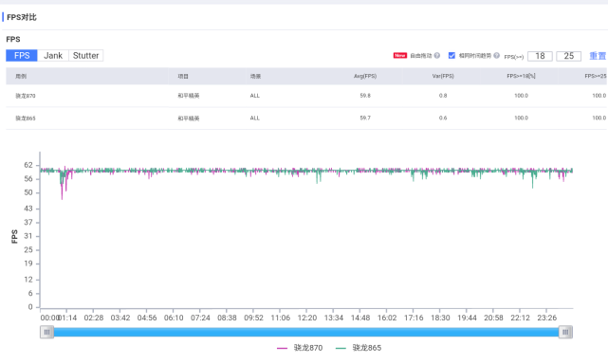
Task: Click the 0.8 variance value
Action: 443,96
